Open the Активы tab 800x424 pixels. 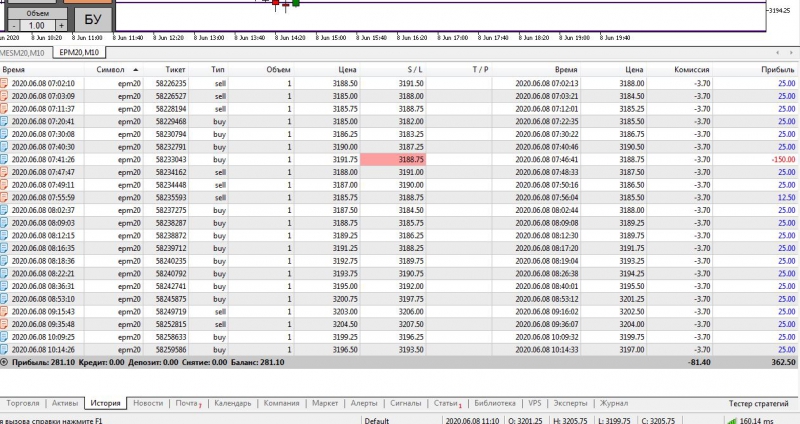tap(65, 403)
